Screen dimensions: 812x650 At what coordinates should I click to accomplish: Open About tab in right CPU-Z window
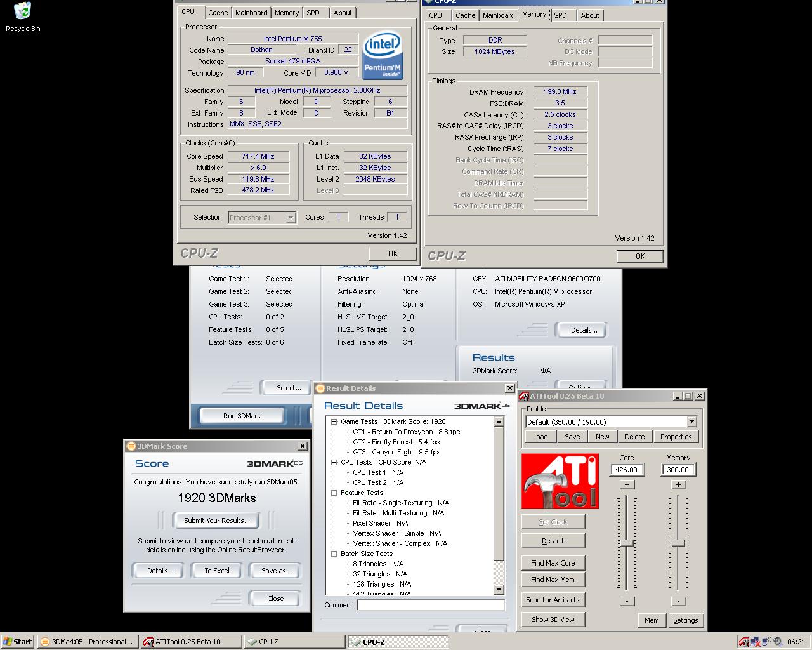590,15
